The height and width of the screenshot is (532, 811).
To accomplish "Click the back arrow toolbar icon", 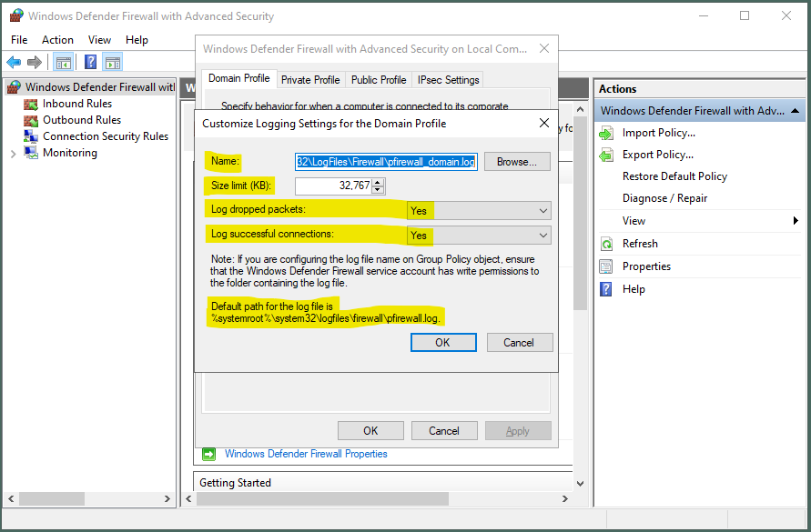I will [x=14, y=62].
